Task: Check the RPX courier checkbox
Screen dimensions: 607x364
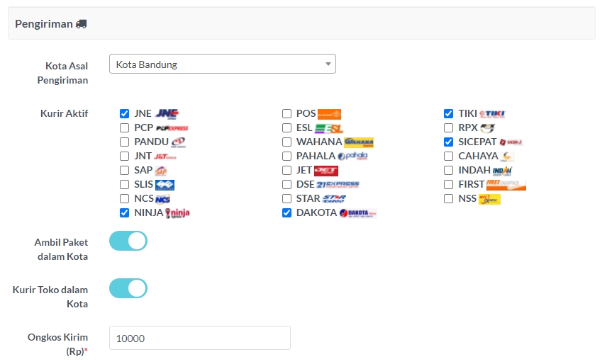Action: [x=448, y=127]
